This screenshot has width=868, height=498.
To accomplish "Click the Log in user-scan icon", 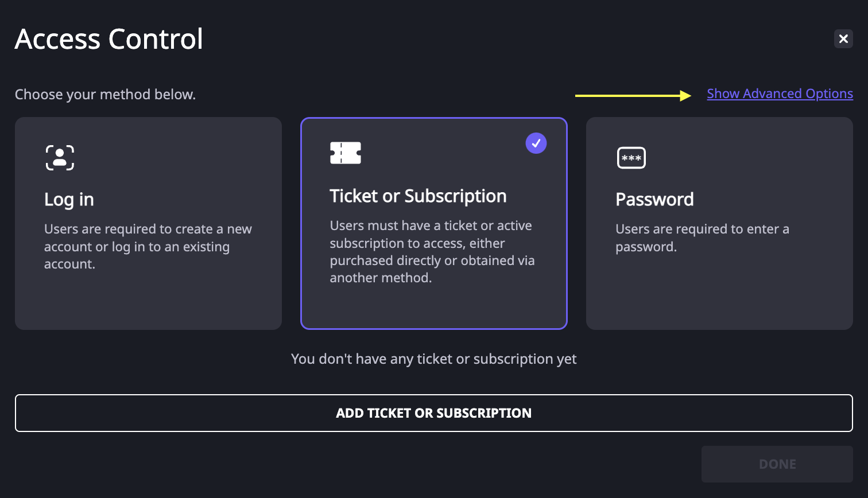I will (60, 158).
